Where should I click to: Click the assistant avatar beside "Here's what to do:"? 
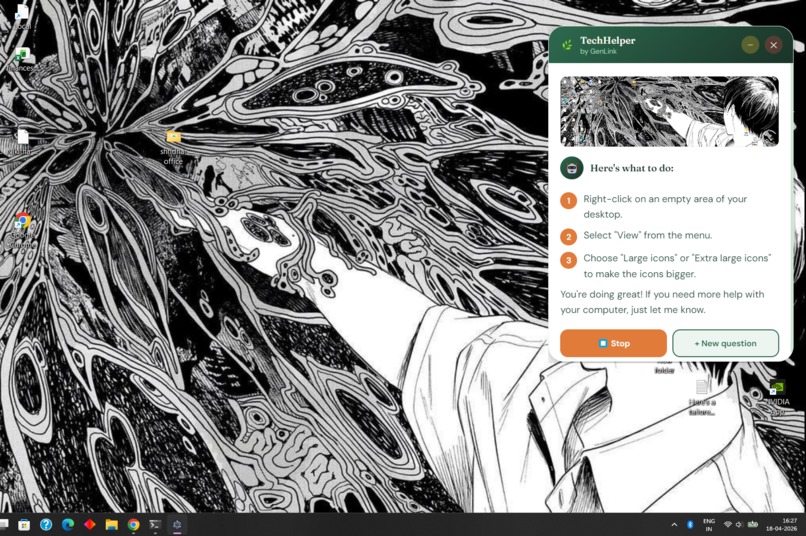[x=572, y=168]
